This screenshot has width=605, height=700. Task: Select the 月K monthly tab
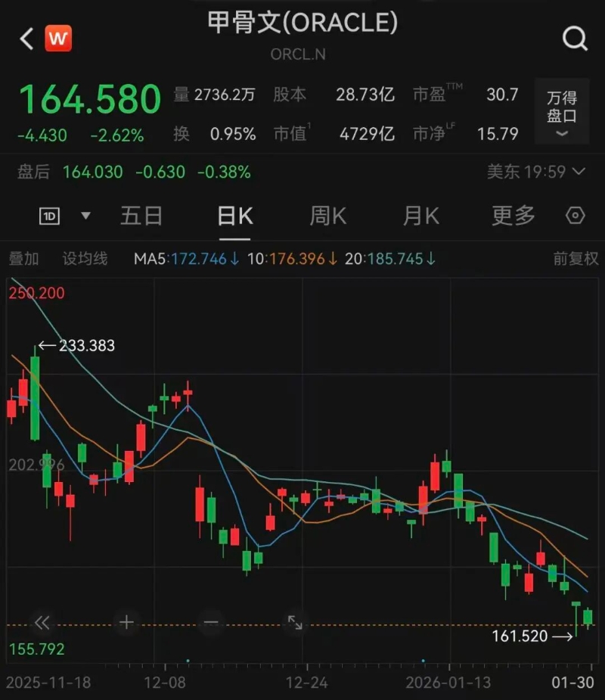click(420, 216)
